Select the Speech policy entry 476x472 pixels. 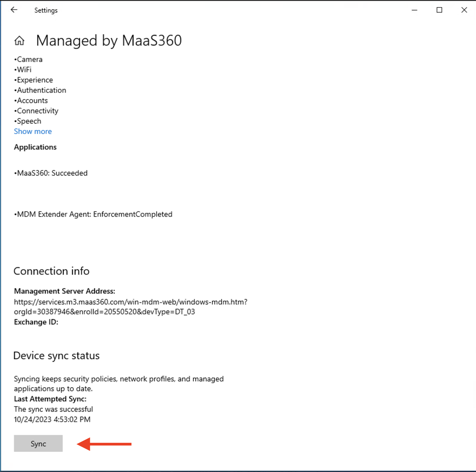click(28, 121)
